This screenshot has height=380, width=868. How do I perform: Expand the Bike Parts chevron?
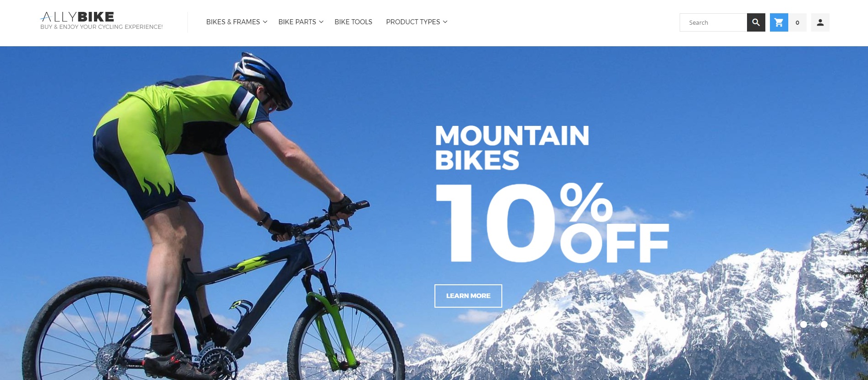pos(321,22)
